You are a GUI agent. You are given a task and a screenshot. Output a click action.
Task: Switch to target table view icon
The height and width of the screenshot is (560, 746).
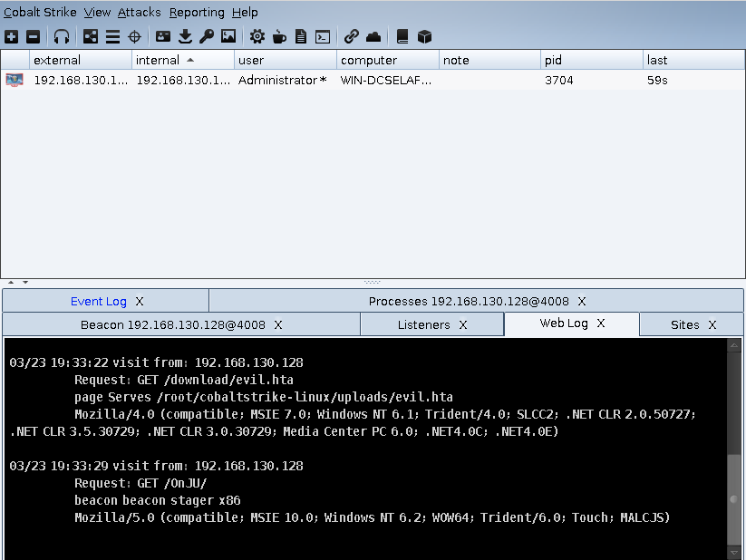click(x=135, y=36)
